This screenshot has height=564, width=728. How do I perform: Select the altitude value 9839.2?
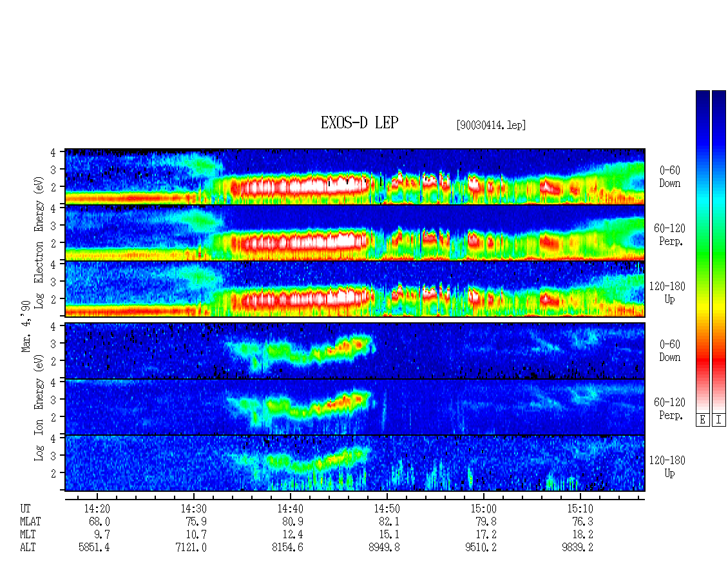[x=577, y=548]
